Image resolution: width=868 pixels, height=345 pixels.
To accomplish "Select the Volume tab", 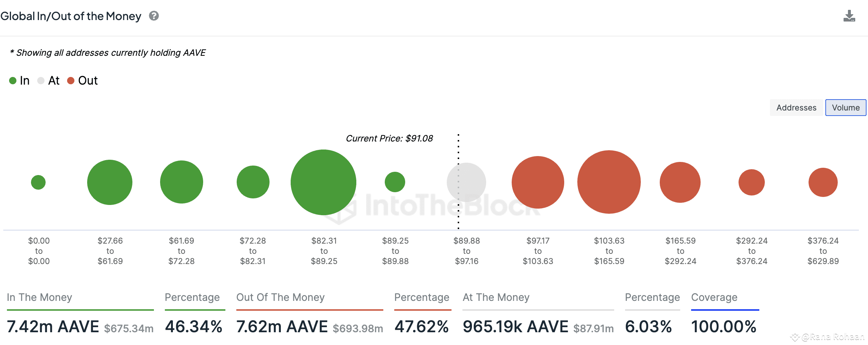I will (x=845, y=108).
